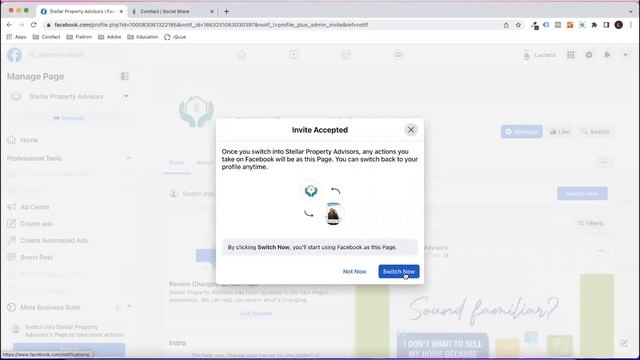Open the Adobe bookmarks folder
The height and width of the screenshot is (360, 640).
(x=109, y=37)
